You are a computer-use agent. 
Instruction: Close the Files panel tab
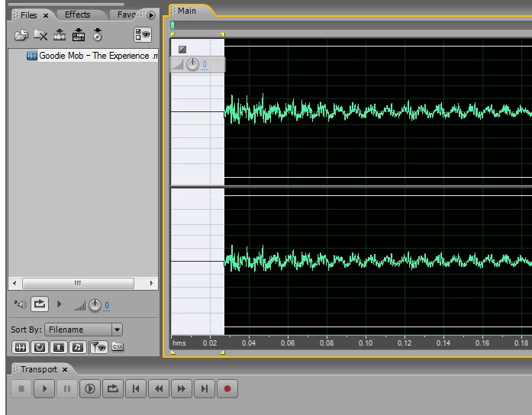[x=46, y=15]
